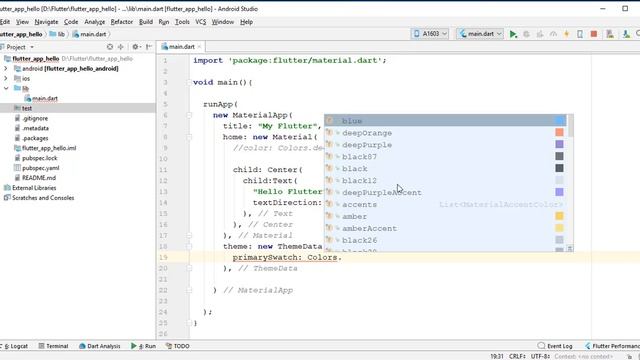The height and width of the screenshot is (360, 640).
Task: Click main.dart breadcrumb in navigation bar
Action: point(89,34)
